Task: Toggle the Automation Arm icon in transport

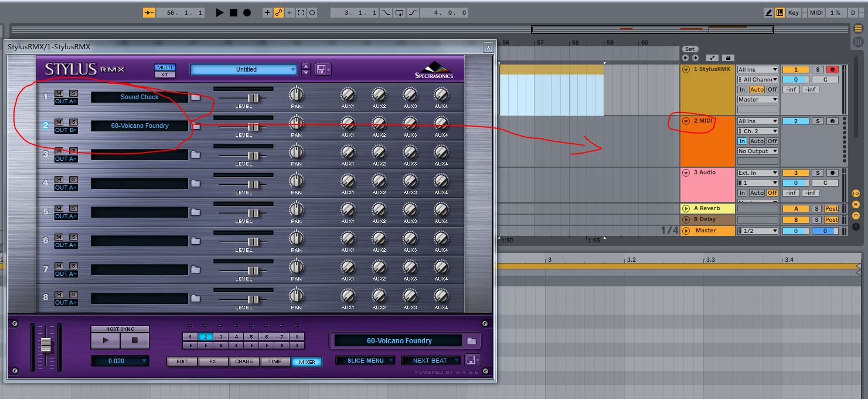Action: click(279, 12)
